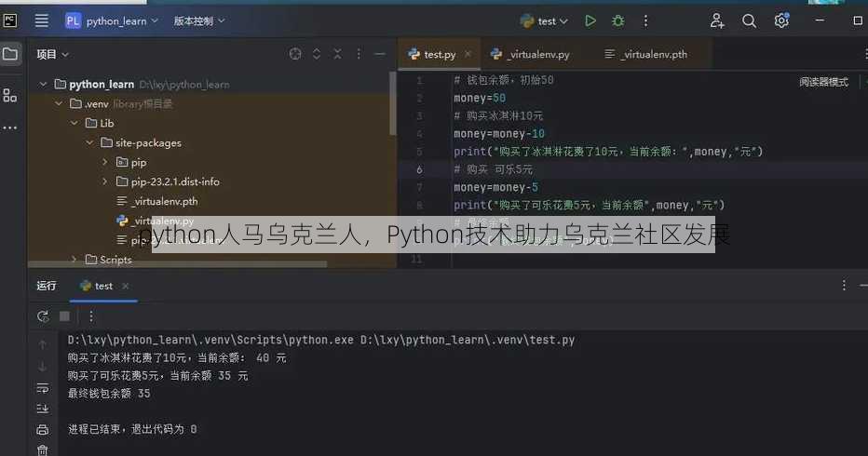Switch to _virtualenv.py editor tab
The image size is (868, 456).
530,54
